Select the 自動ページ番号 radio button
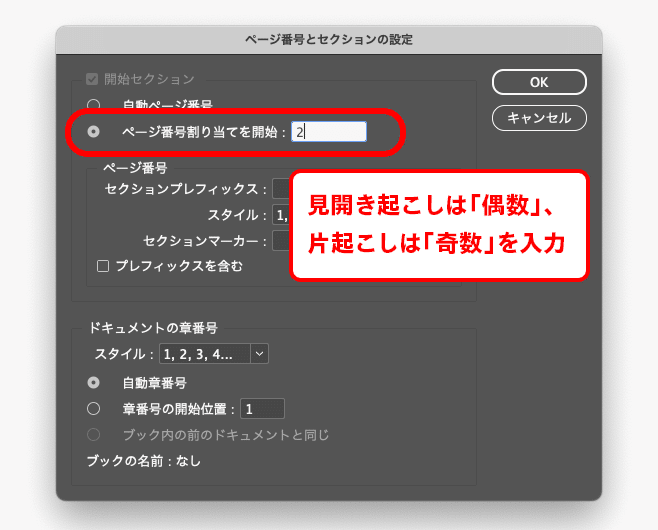This screenshot has height=530, width=658. [x=94, y=104]
